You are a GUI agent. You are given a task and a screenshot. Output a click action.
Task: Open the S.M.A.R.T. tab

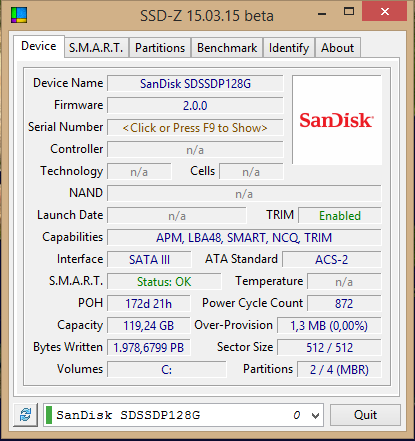96,48
